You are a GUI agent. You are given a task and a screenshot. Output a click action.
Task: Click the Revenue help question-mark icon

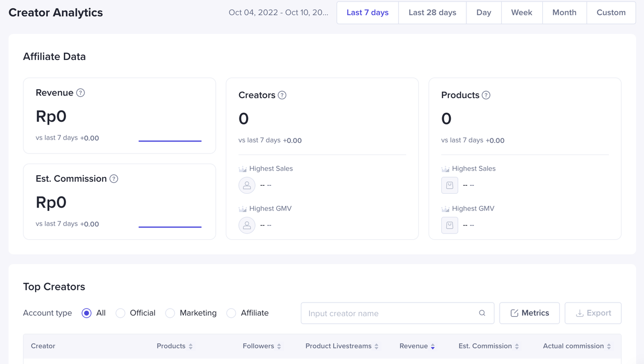click(x=80, y=93)
